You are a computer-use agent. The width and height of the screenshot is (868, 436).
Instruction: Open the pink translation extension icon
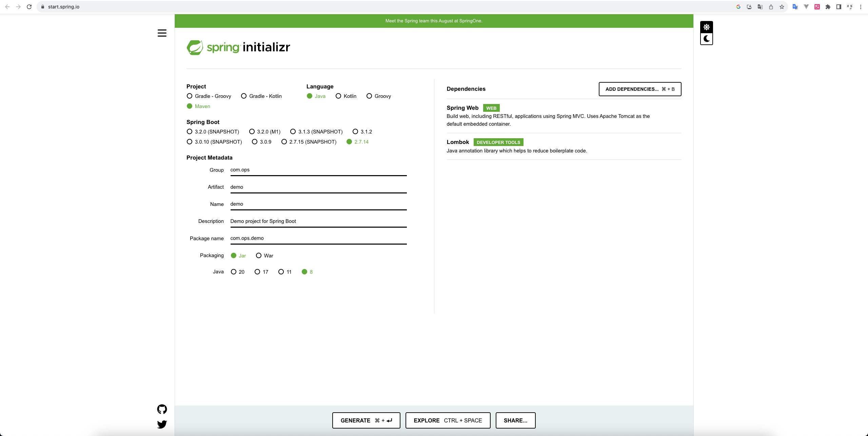(x=817, y=7)
